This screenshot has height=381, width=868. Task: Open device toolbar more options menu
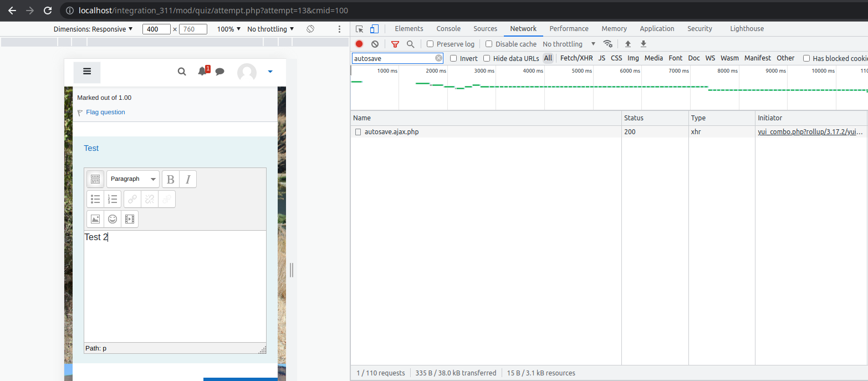[340, 29]
